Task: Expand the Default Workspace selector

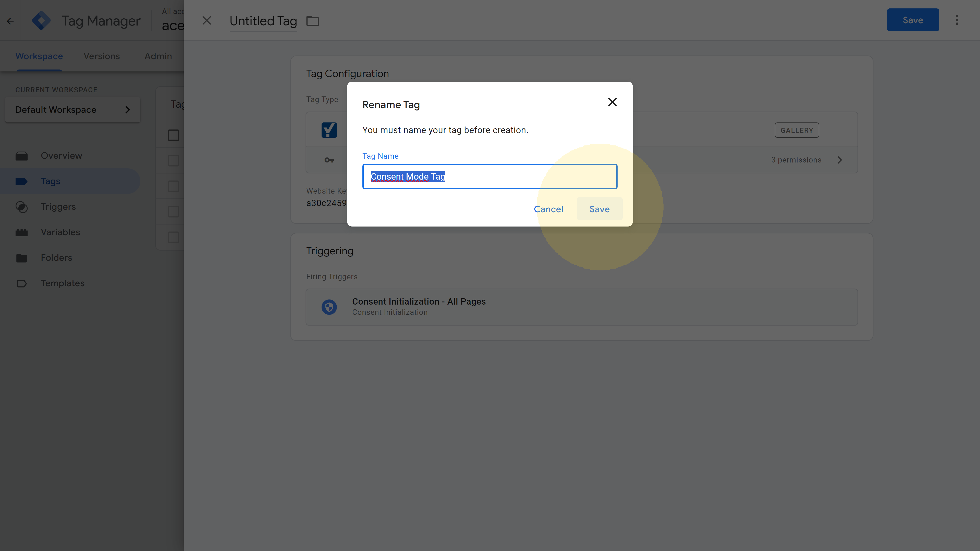Action: pyautogui.click(x=73, y=109)
